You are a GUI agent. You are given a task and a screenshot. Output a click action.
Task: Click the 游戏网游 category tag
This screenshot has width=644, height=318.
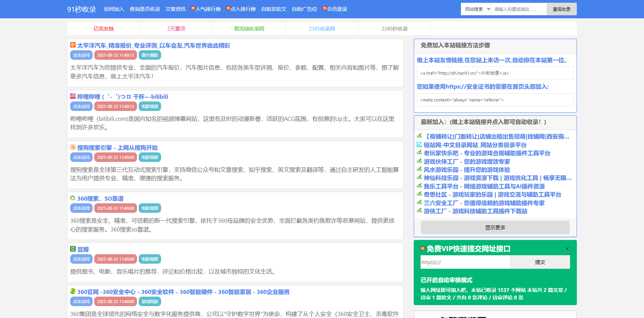tap(150, 301)
